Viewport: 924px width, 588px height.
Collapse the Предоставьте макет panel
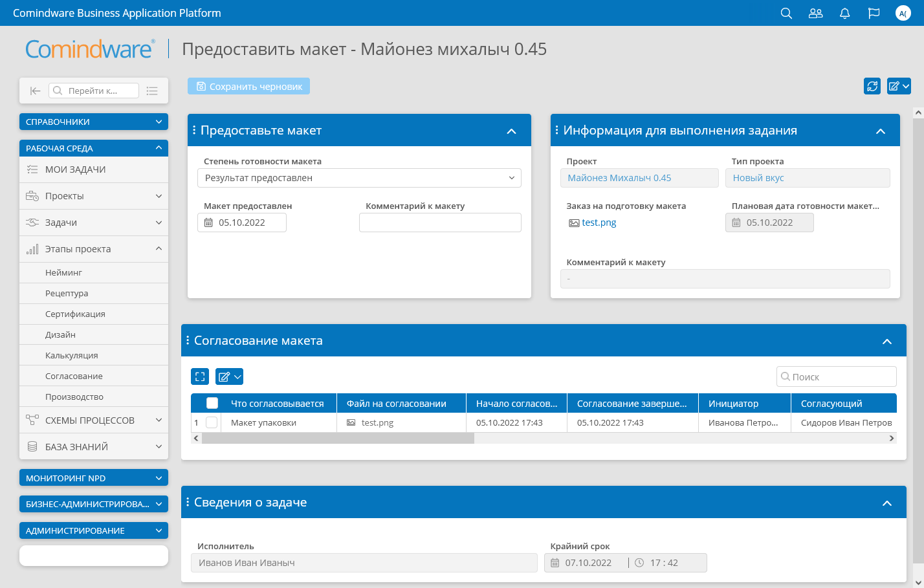[511, 131]
